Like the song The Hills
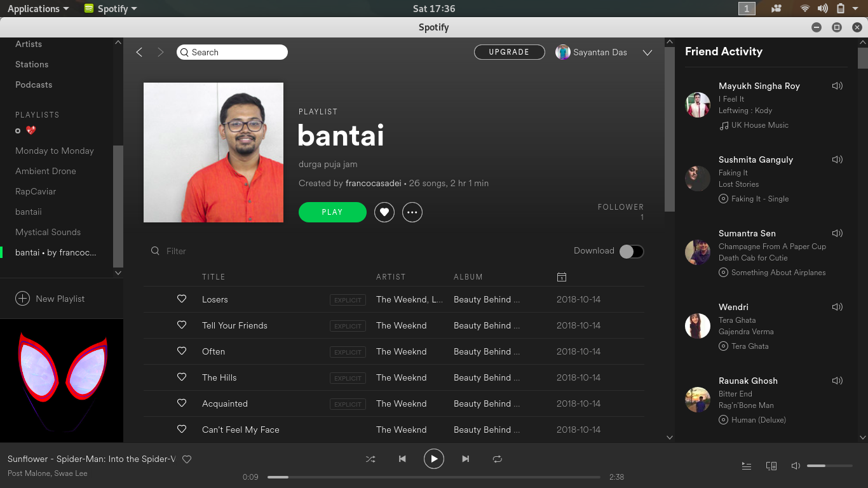Screen dimensions: 868x488 [x=182, y=377]
